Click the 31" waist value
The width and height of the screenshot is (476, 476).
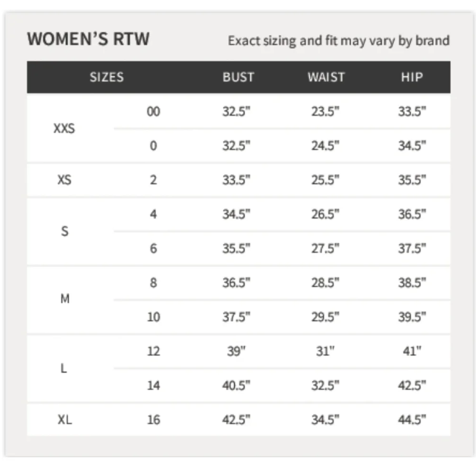(x=325, y=351)
